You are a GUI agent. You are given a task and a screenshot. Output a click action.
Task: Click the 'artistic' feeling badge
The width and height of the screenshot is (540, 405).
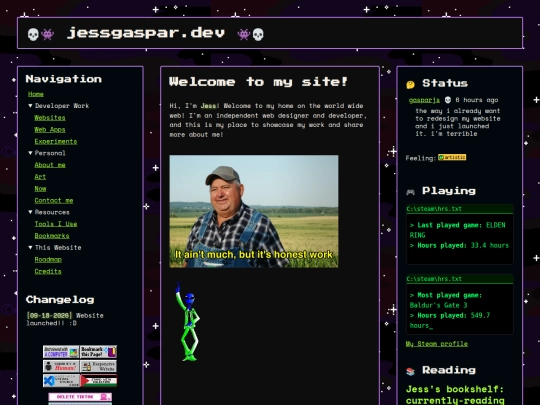tap(452, 157)
